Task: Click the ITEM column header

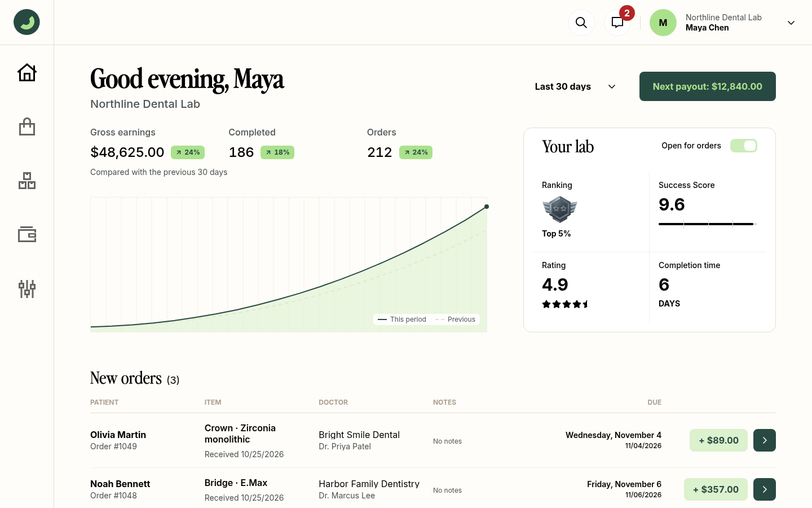Action: [x=213, y=402]
